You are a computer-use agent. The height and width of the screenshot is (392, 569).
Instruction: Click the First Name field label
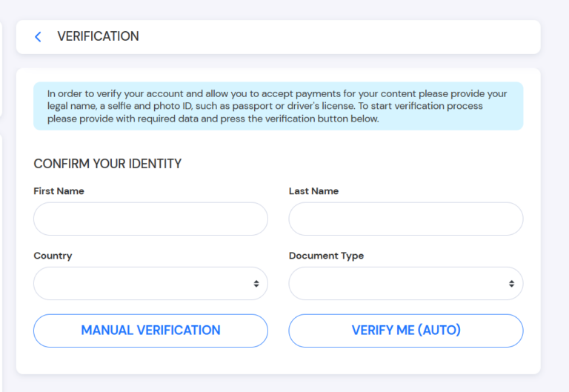pyautogui.click(x=59, y=191)
